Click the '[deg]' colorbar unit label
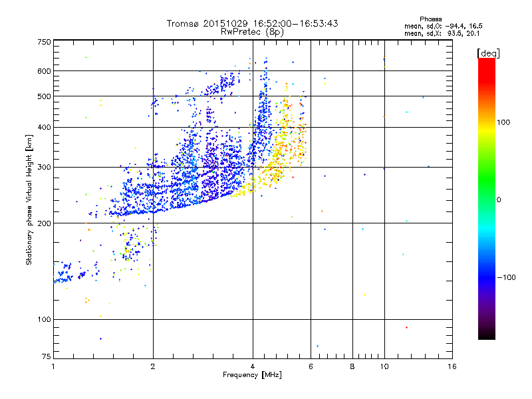The image size is (532, 399). pyautogui.click(x=488, y=53)
